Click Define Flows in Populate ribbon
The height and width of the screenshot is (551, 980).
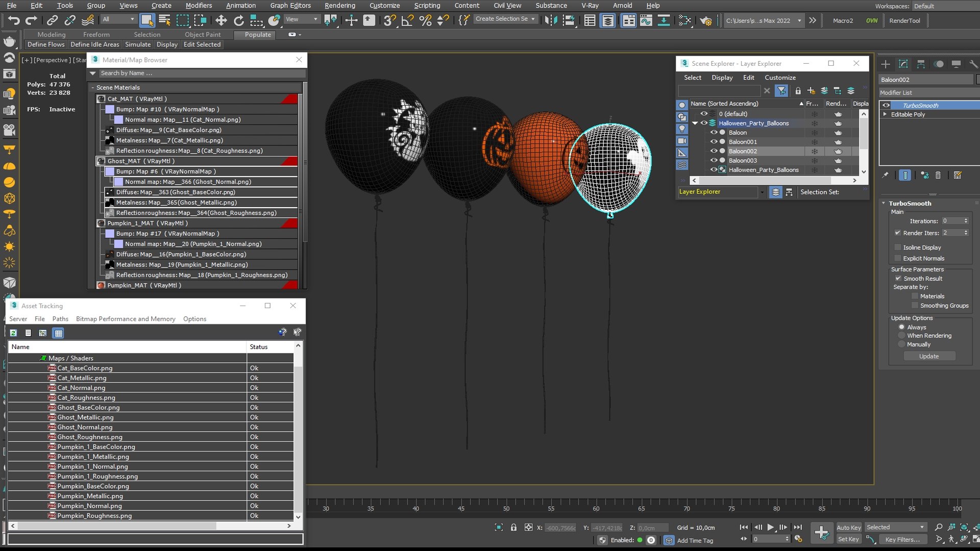point(46,44)
